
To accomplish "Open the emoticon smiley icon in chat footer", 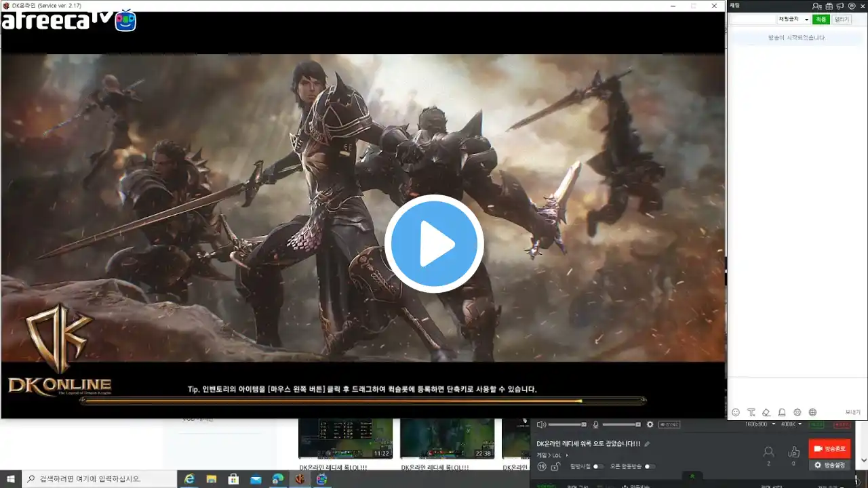I will tap(736, 412).
